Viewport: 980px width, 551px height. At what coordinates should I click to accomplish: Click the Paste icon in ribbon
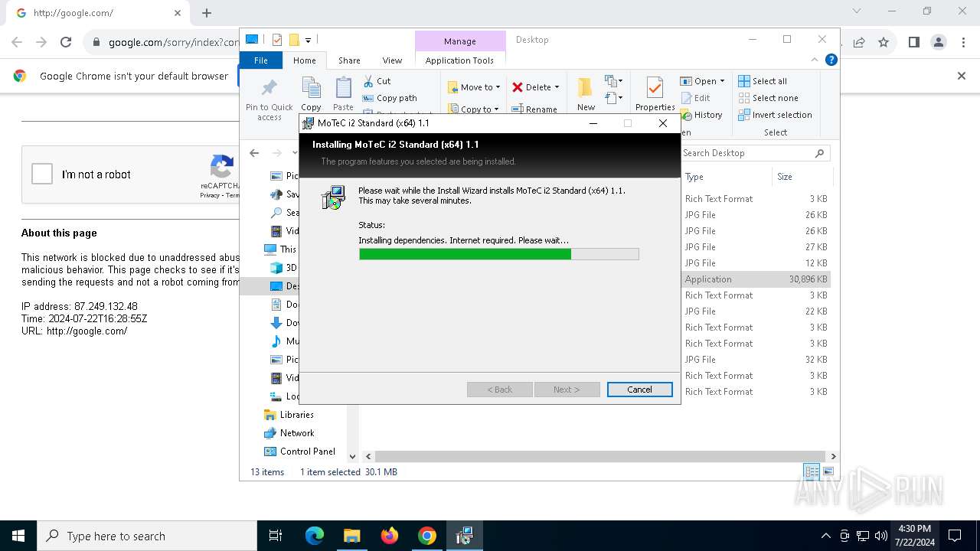[x=343, y=88]
